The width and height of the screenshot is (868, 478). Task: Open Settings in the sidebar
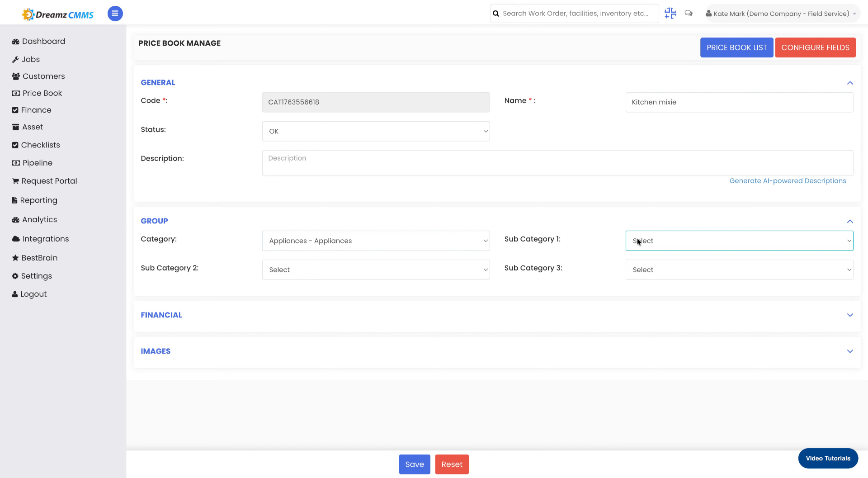(37, 276)
